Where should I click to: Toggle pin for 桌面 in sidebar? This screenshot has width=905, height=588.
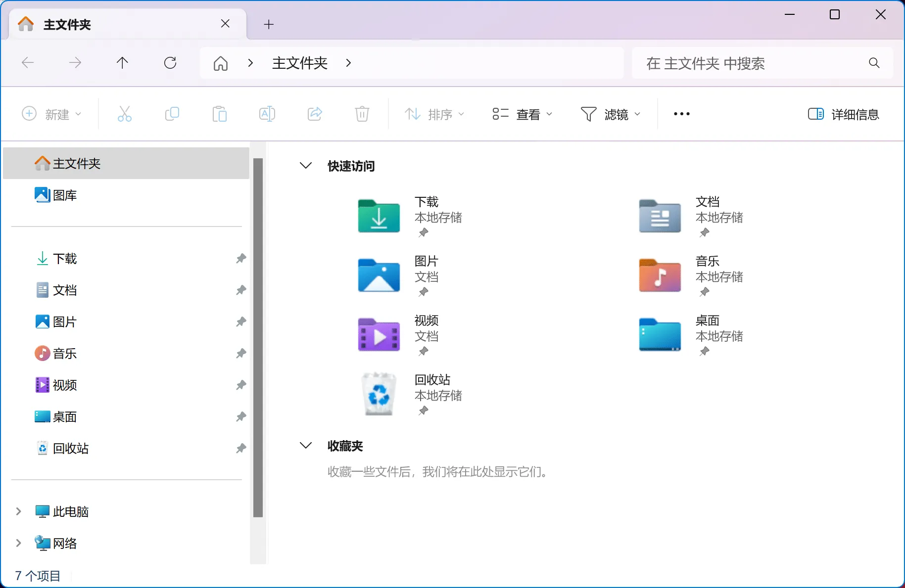(x=241, y=417)
